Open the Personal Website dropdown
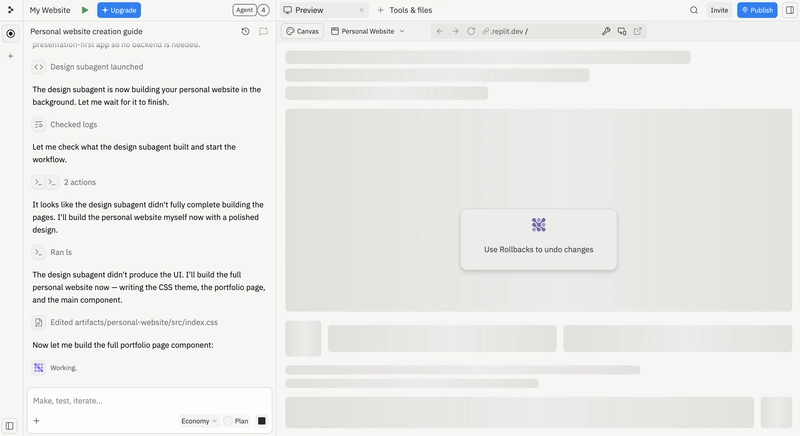The width and height of the screenshot is (800, 436). [x=368, y=31]
